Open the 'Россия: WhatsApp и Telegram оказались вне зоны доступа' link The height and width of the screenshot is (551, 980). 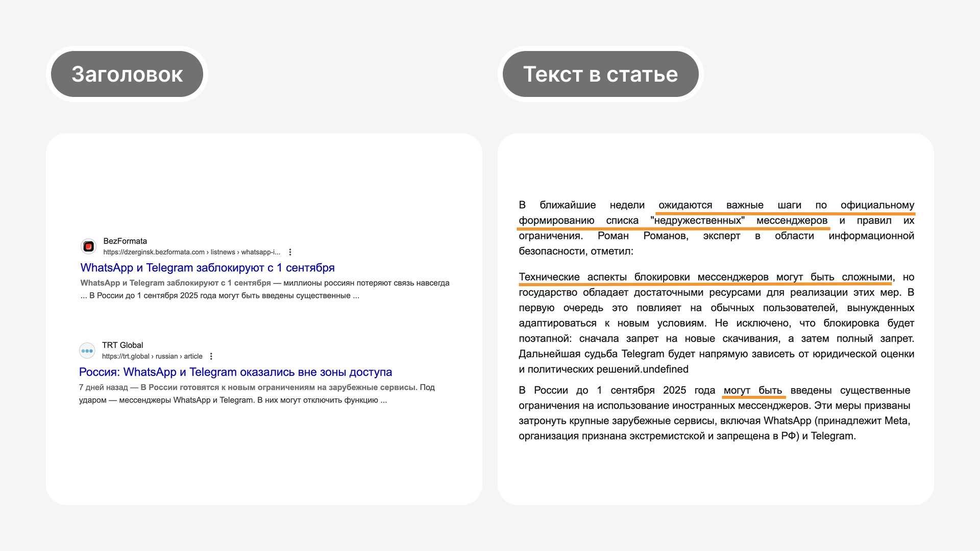tap(235, 372)
